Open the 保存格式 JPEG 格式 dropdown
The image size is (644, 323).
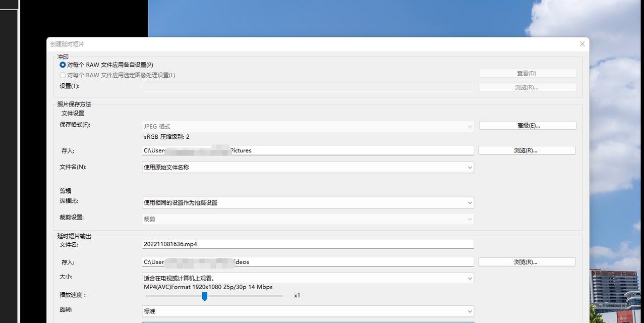tap(308, 126)
